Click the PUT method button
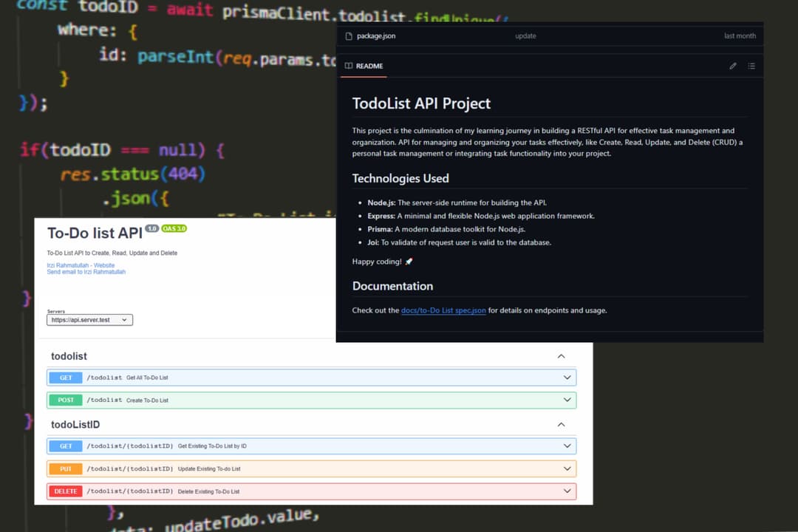798x532 pixels. (x=66, y=468)
